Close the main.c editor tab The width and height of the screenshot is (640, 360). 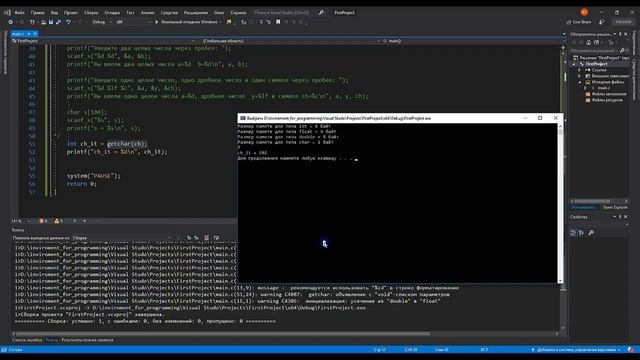point(35,34)
